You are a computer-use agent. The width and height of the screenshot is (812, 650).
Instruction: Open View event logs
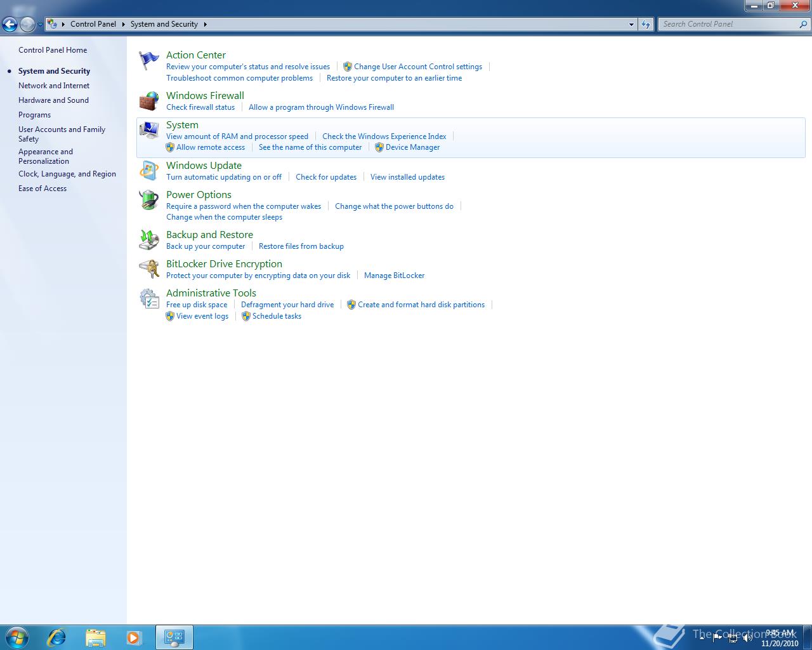(x=202, y=316)
